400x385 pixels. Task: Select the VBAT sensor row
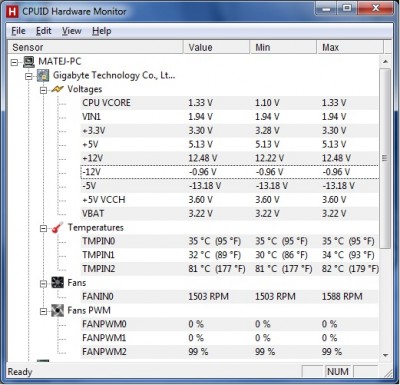pyautogui.click(x=229, y=214)
